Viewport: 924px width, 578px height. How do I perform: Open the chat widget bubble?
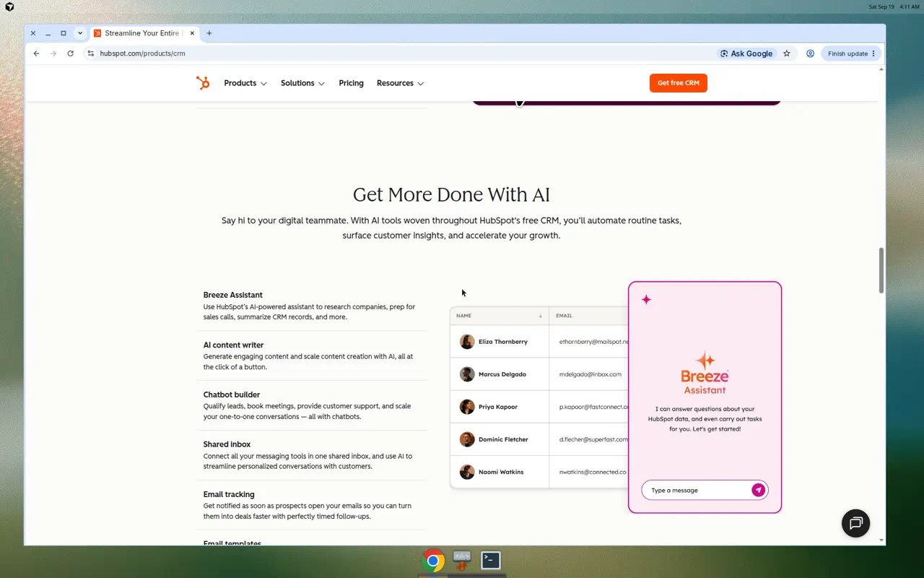pyautogui.click(x=855, y=523)
